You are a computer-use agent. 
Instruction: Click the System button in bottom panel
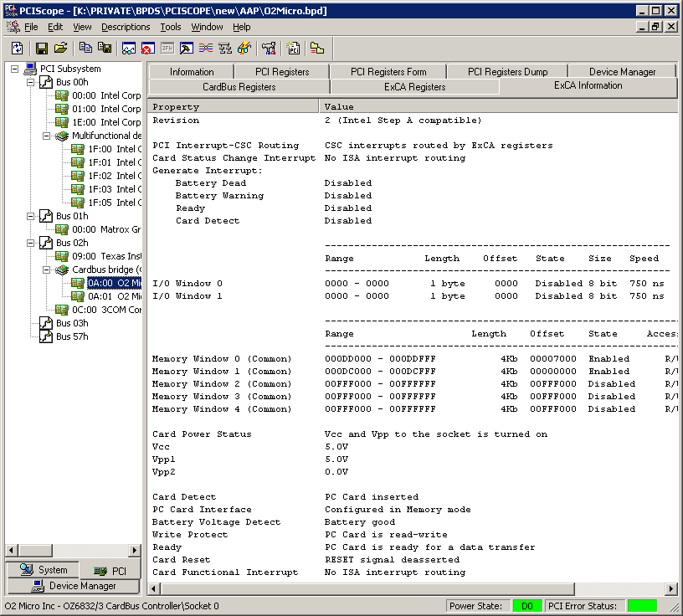tap(44, 570)
